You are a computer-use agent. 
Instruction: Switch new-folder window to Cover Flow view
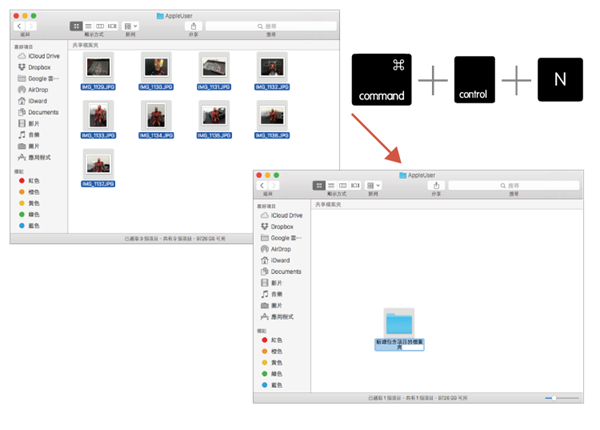click(355, 186)
